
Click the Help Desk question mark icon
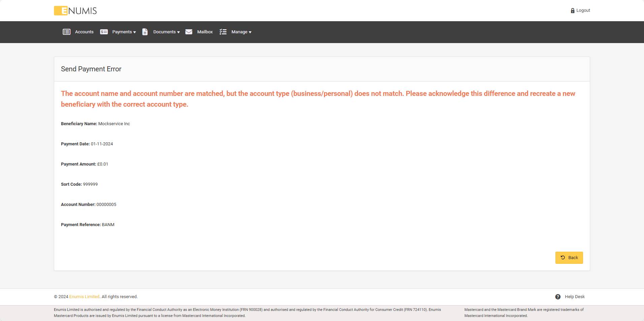(x=558, y=297)
